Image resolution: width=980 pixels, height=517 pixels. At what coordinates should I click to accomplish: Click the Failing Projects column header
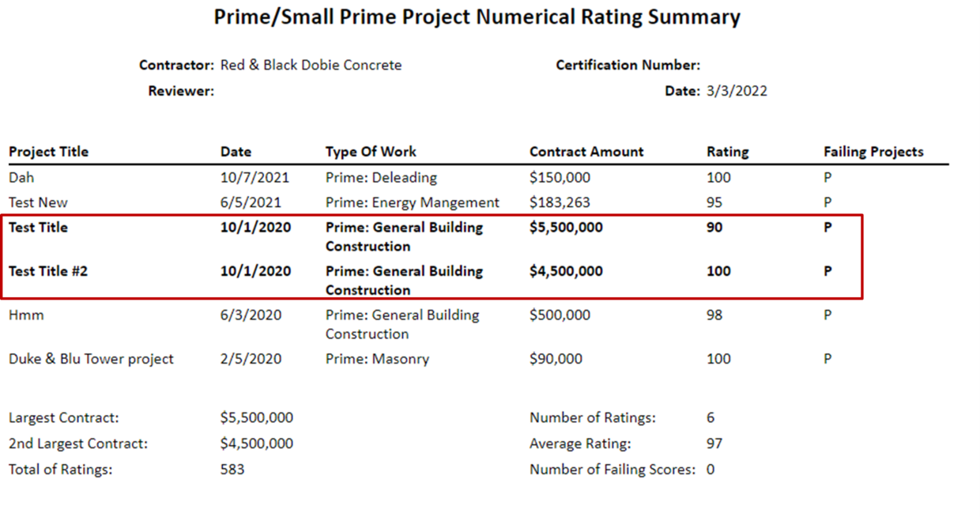pyautogui.click(x=873, y=152)
